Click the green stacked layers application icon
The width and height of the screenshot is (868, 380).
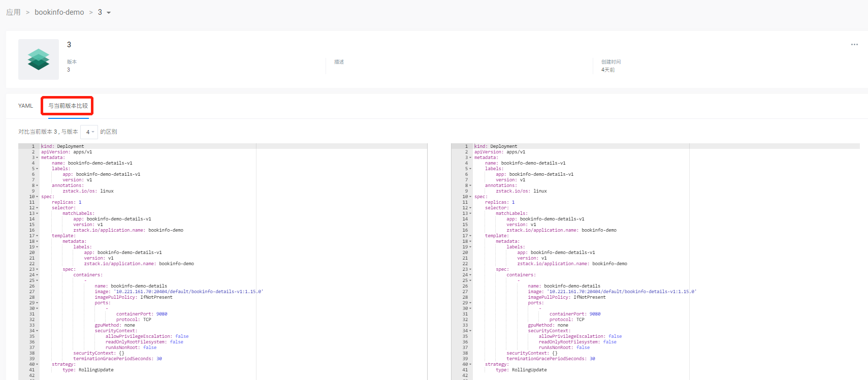(39, 59)
